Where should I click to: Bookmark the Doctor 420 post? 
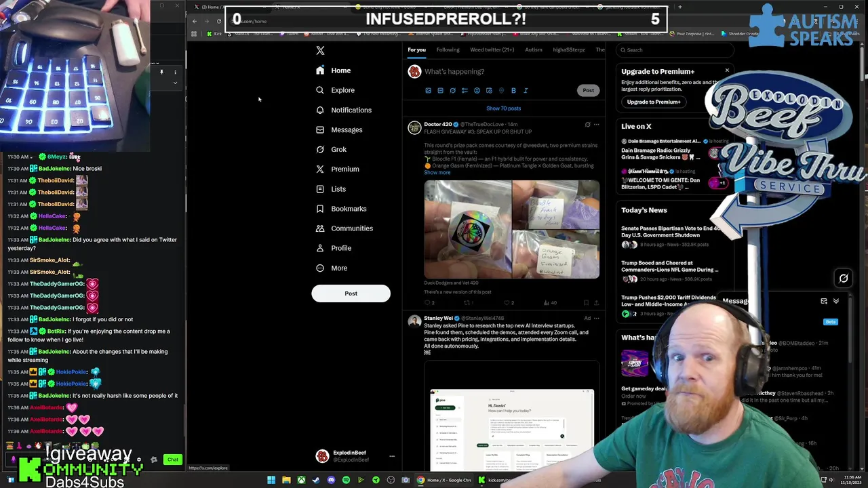click(x=586, y=303)
